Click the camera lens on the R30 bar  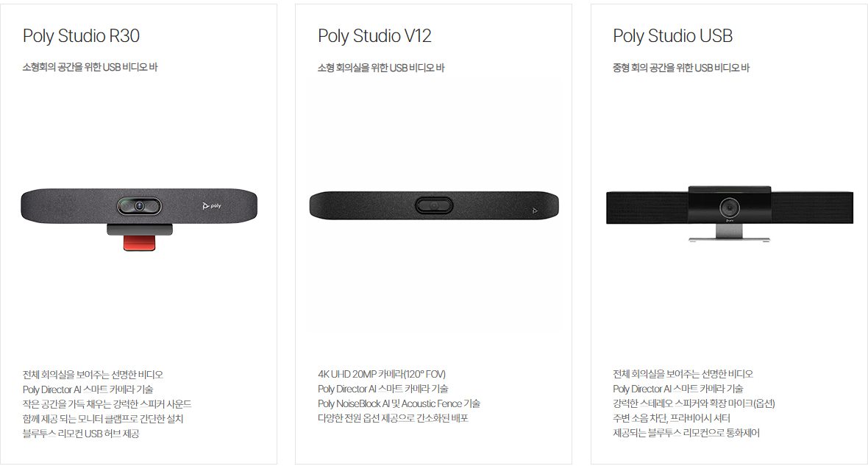(x=140, y=206)
